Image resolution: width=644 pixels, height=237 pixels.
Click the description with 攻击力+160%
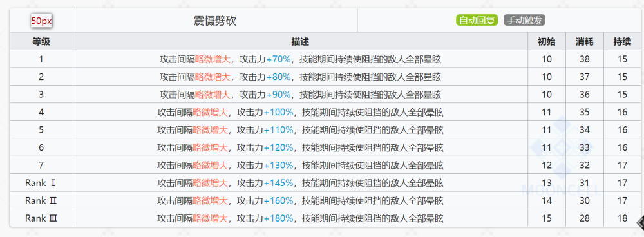pyautogui.click(x=300, y=200)
